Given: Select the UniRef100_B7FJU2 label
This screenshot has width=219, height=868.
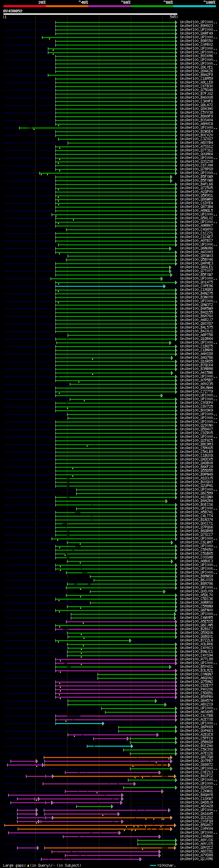Looking at the screenshot, I should tap(196, 94).
